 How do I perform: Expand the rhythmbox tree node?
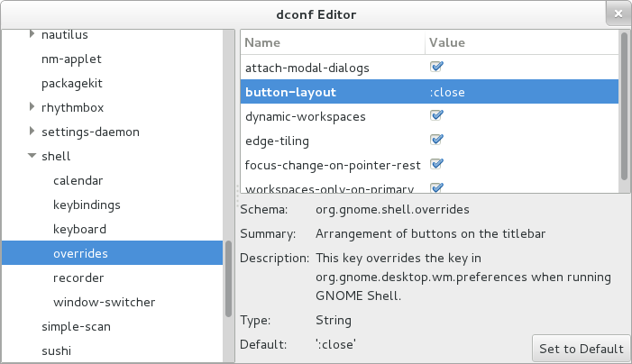click(x=32, y=107)
